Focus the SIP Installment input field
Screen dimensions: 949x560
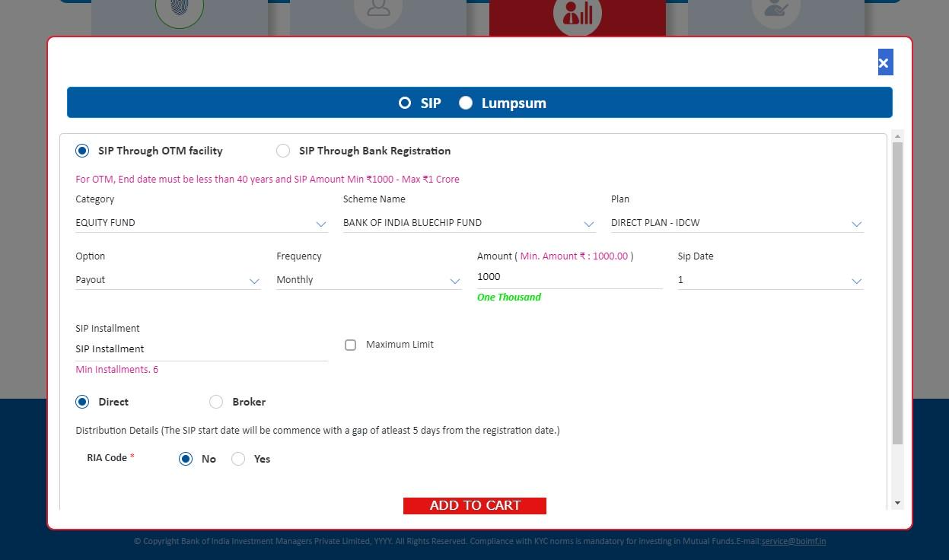tap(202, 349)
